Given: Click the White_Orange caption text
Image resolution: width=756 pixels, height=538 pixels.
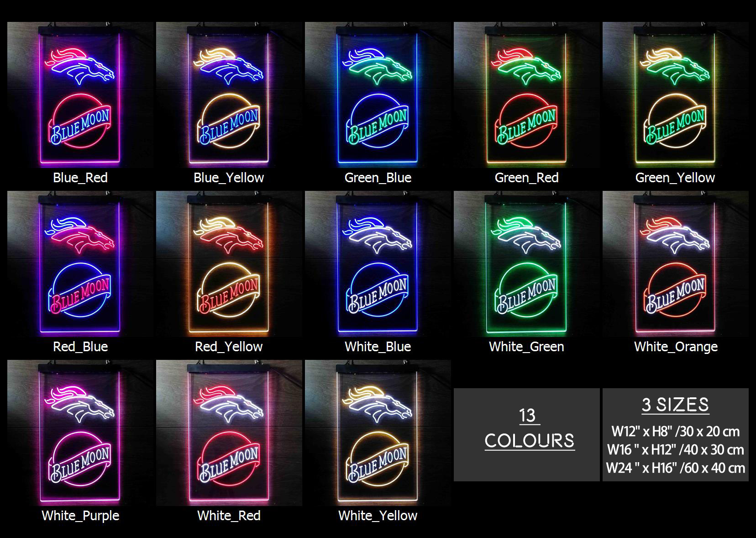Looking at the screenshot, I should (x=676, y=347).
